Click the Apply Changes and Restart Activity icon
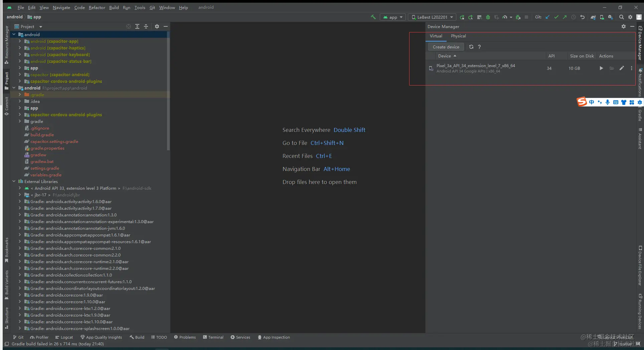 tap(471, 17)
